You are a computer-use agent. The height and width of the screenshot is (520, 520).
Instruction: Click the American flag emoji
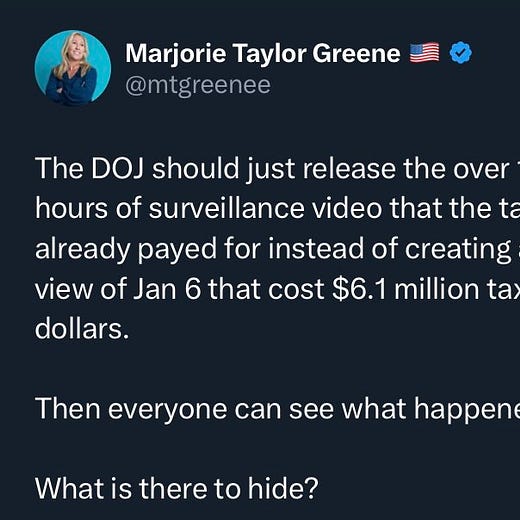[x=424, y=53]
